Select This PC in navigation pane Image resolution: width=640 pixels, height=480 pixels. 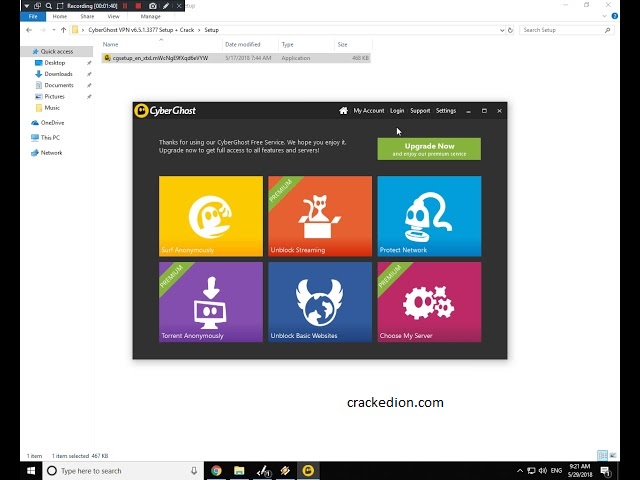pos(50,138)
